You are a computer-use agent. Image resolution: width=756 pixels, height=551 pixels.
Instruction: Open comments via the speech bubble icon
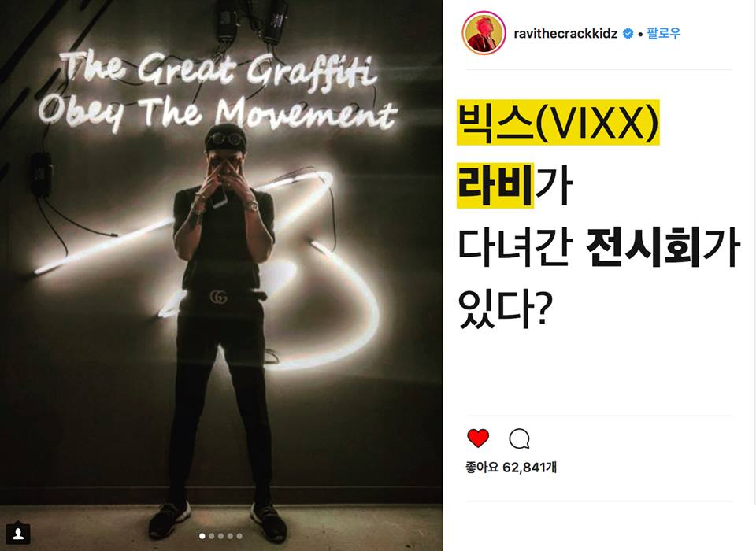(x=519, y=438)
